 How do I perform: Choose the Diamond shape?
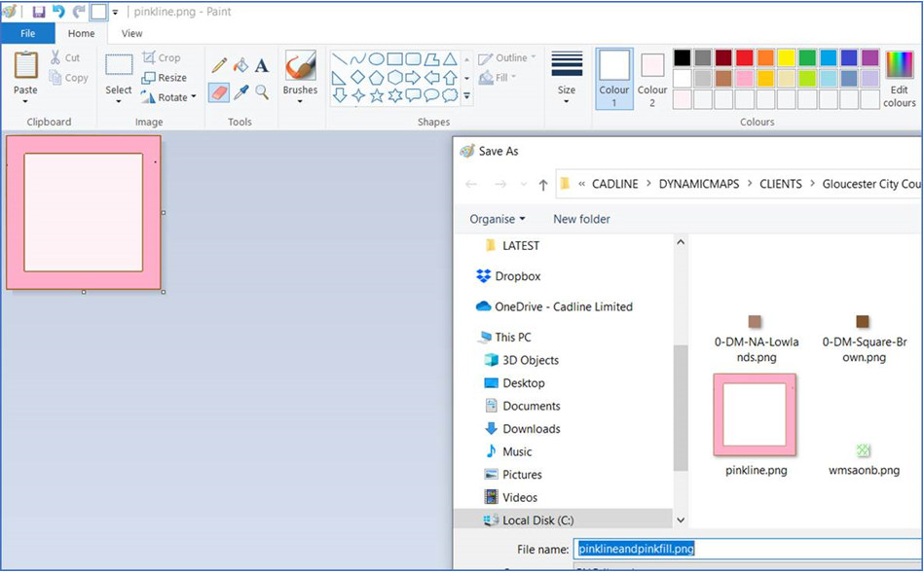357,77
